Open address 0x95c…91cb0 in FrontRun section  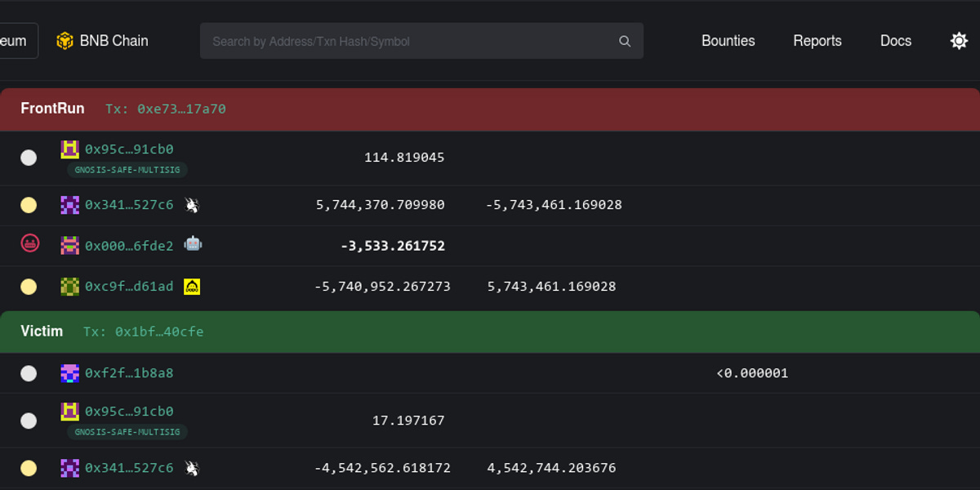(x=129, y=149)
